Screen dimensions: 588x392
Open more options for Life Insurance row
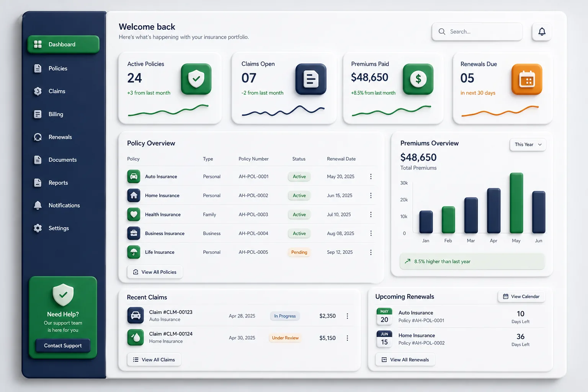(371, 252)
